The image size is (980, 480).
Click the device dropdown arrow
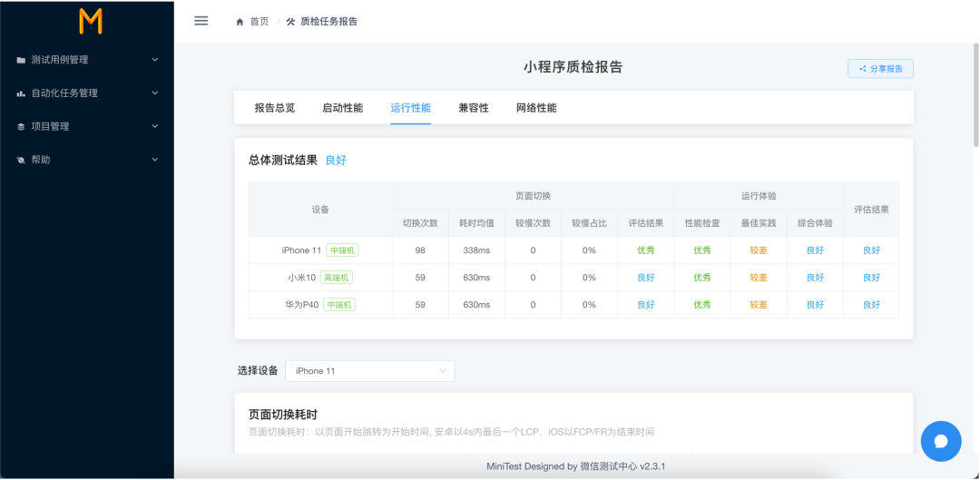tap(443, 370)
